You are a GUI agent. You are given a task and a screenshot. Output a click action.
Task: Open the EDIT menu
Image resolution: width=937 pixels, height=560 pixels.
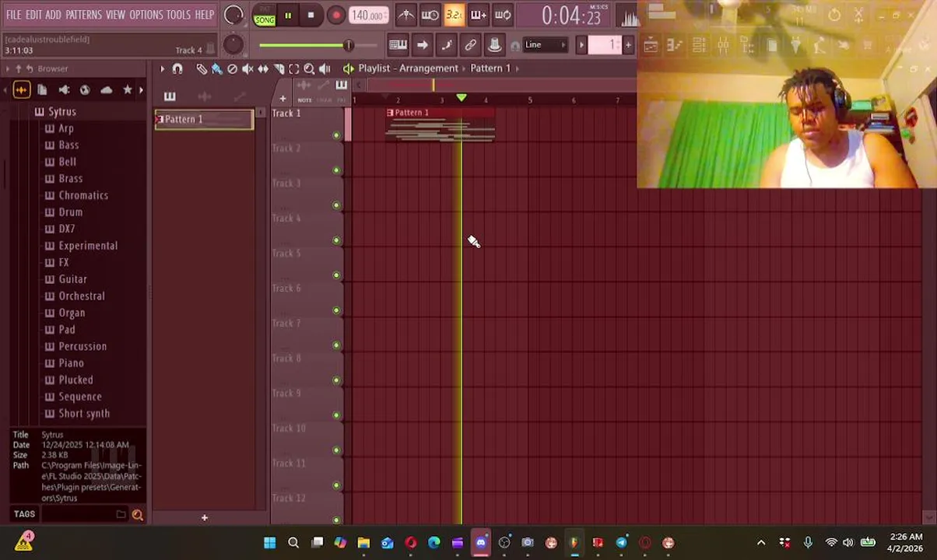click(x=33, y=15)
